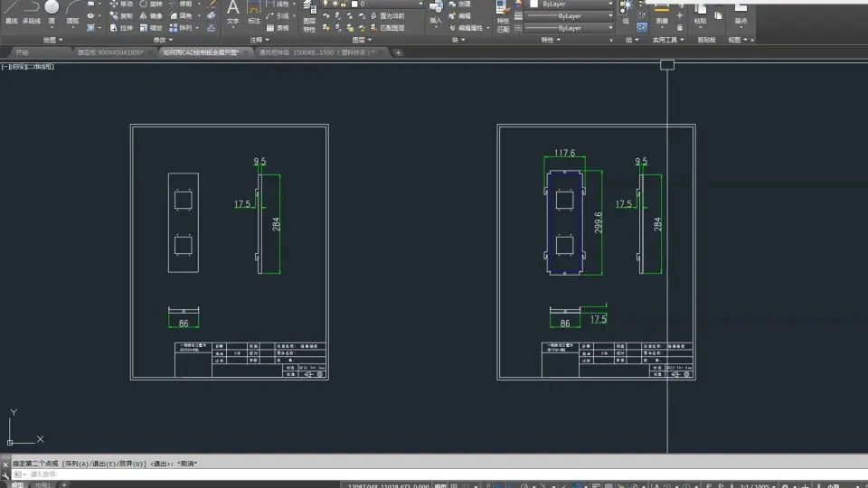Click the Match Properties (特性匹配) icon

pos(503,16)
